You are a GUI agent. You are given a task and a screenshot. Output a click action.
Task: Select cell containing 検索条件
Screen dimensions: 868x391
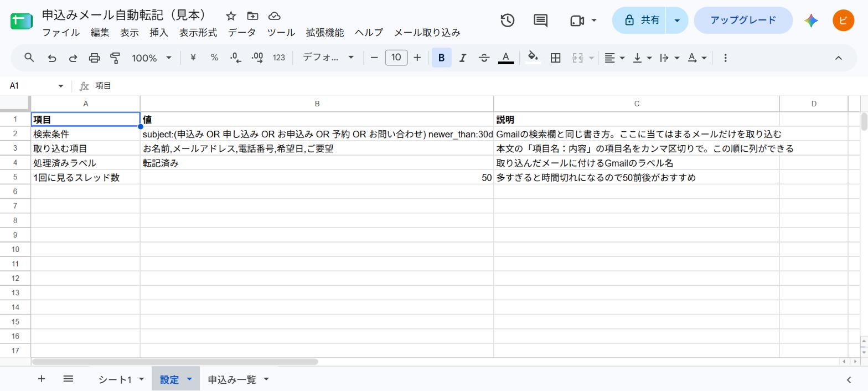point(85,134)
